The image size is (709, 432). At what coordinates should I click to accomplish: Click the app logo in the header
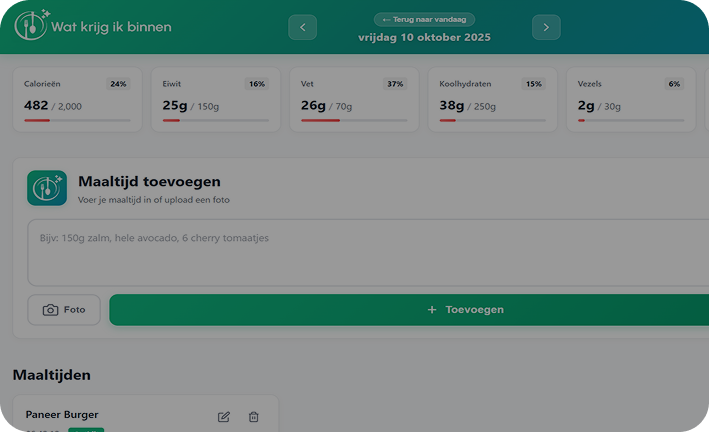pos(30,26)
